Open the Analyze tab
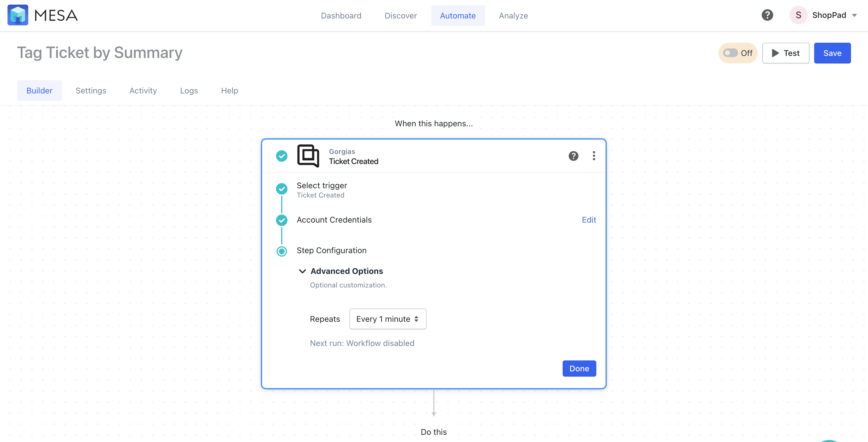 [x=514, y=16]
